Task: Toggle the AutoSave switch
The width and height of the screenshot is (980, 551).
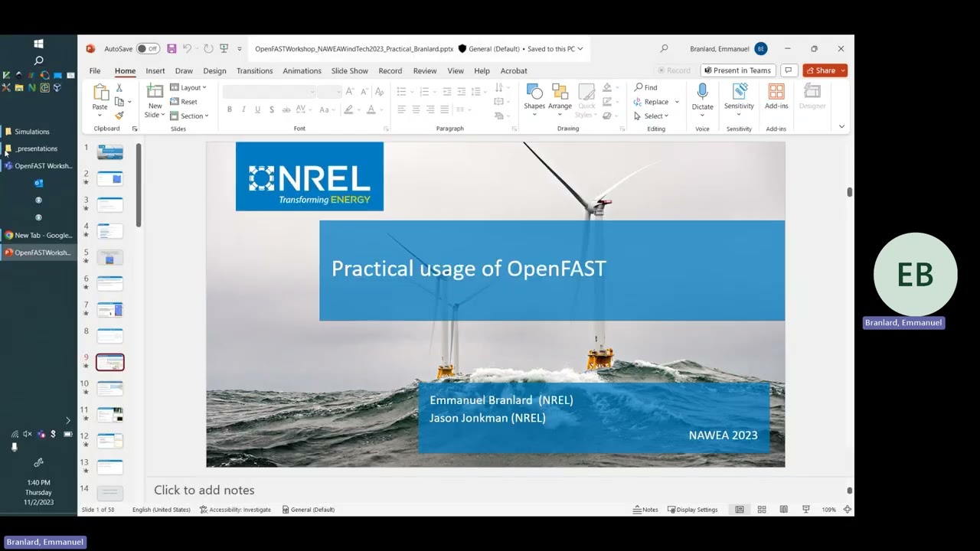Action: click(x=148, y=49)
